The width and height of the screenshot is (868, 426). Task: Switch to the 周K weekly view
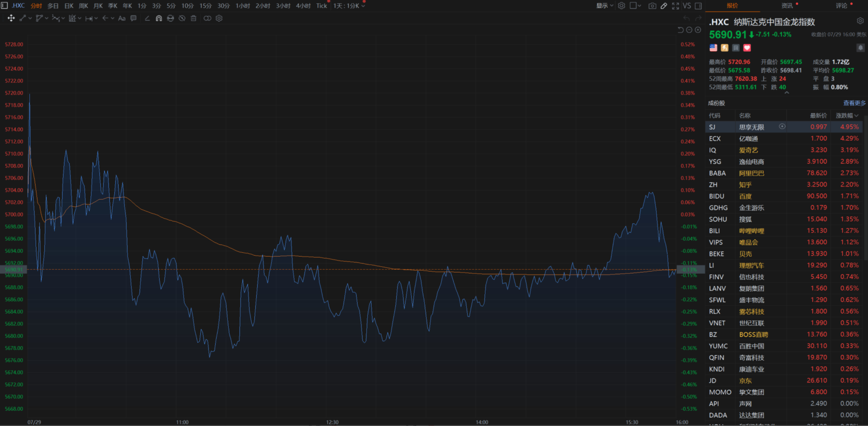click(83, 6)
